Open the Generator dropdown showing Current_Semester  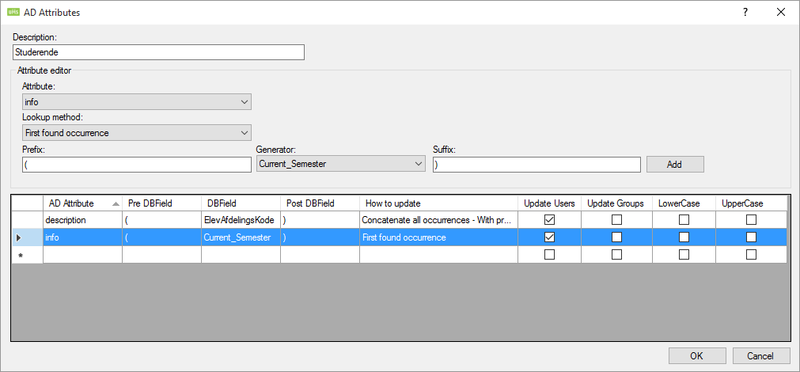point(340,164)
